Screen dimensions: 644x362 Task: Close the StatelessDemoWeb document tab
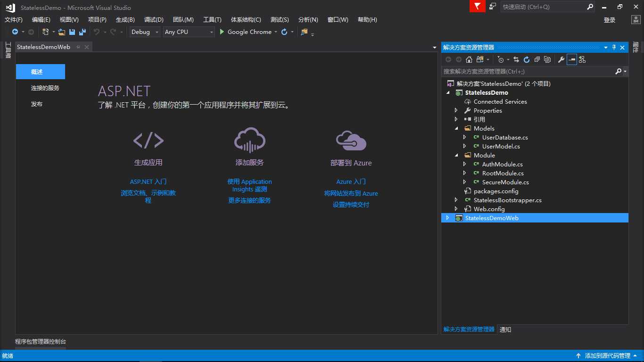click(x=87, y=47)
